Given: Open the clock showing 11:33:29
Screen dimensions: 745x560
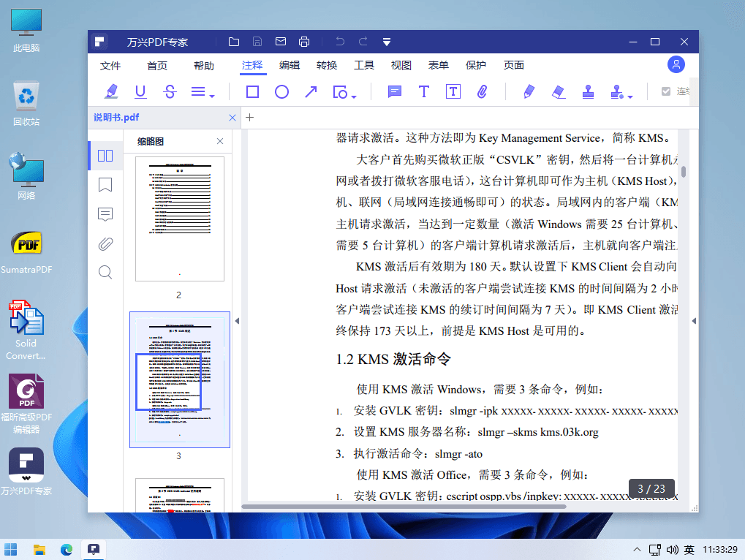Looking at the screenshot, I should pos(720,550).
